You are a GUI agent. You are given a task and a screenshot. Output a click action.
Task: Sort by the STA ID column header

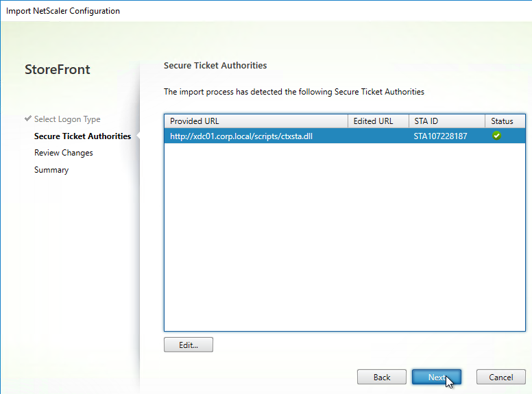447,121
